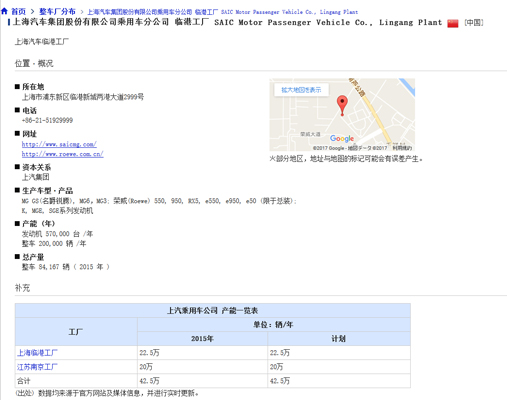Click the 上汽乘用车公司 产能一览表 table title
This screenshot has width=507, height=400.
tap(213, 311)
